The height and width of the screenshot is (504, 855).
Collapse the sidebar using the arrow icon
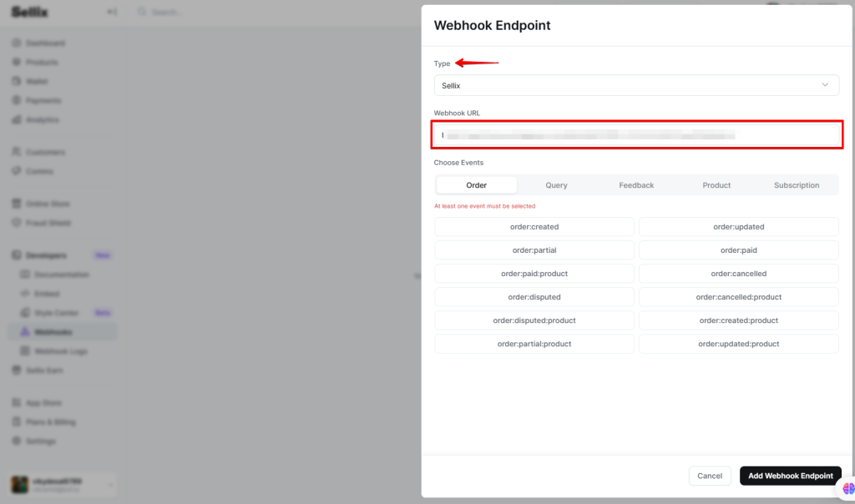(112, 13)
